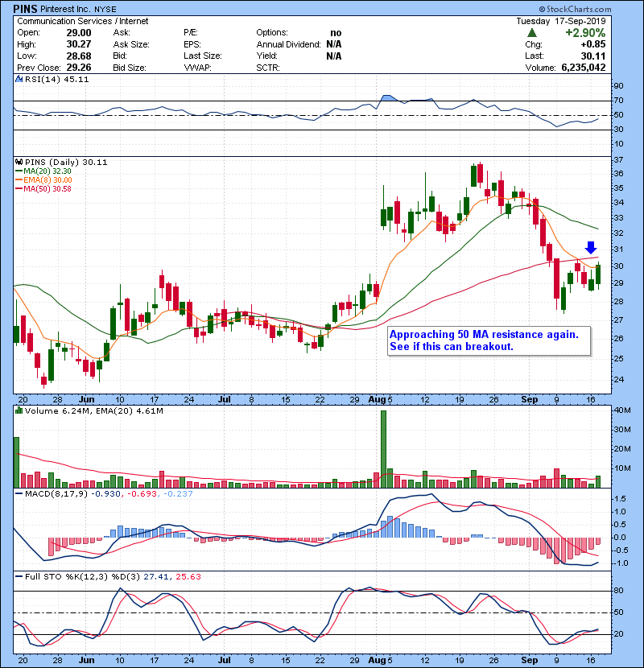Click the red 'MA(50) 30.58' legend entry
This screenshot has height=668, width=644.
click(43, 189)
